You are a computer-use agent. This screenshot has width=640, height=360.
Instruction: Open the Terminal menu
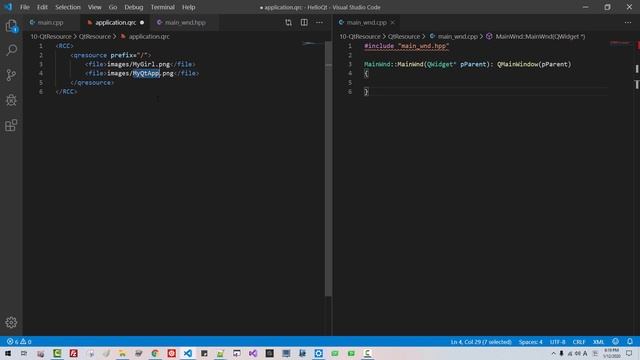[162, 7]
